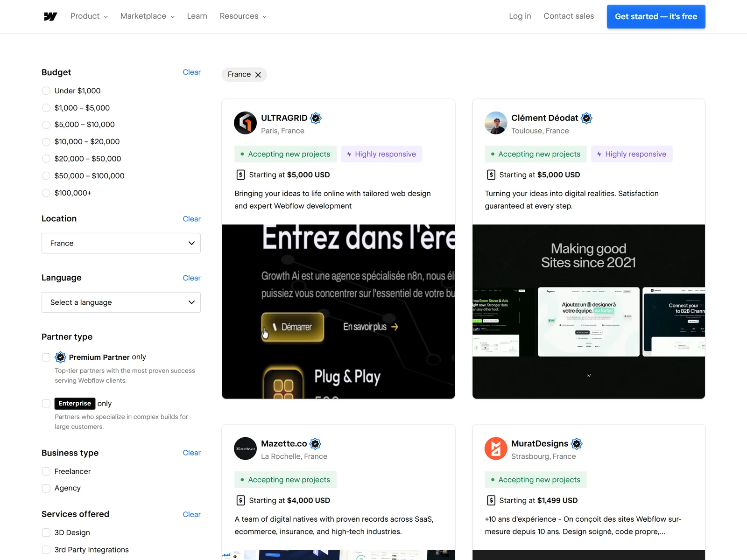747x560 pixels.
Task: Click 'Toulouse, France' location text
Action: pyautogui.click(x=540, y=131)
